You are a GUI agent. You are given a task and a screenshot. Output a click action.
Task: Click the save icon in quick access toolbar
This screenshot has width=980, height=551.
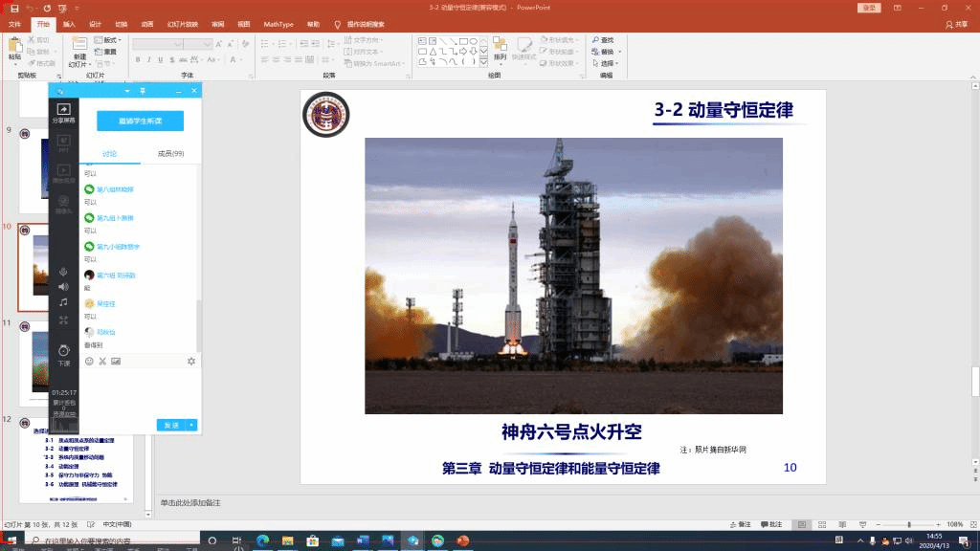[13, 8]
